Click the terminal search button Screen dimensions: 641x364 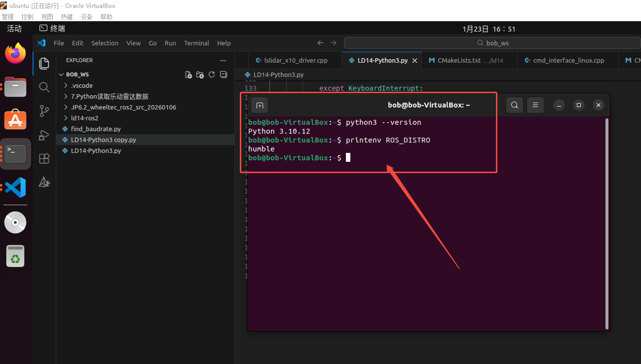(x=514, y=105)
